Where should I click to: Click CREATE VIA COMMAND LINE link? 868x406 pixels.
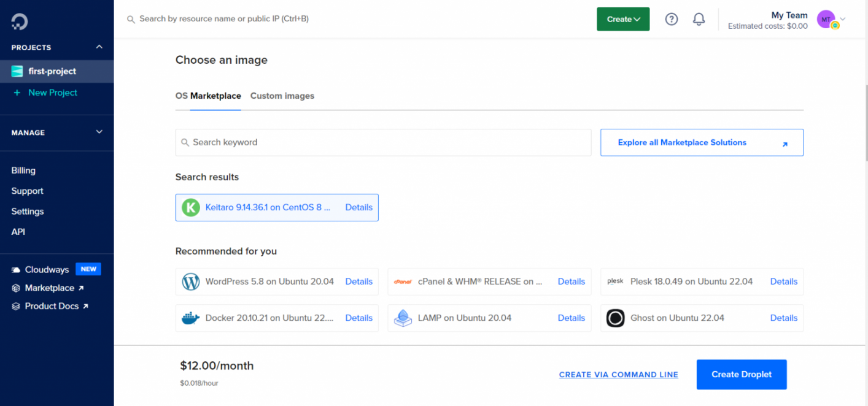tap(619, 375)
